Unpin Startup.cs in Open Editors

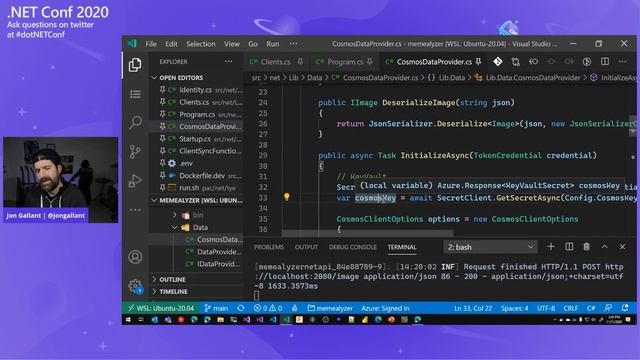(162, 138)
